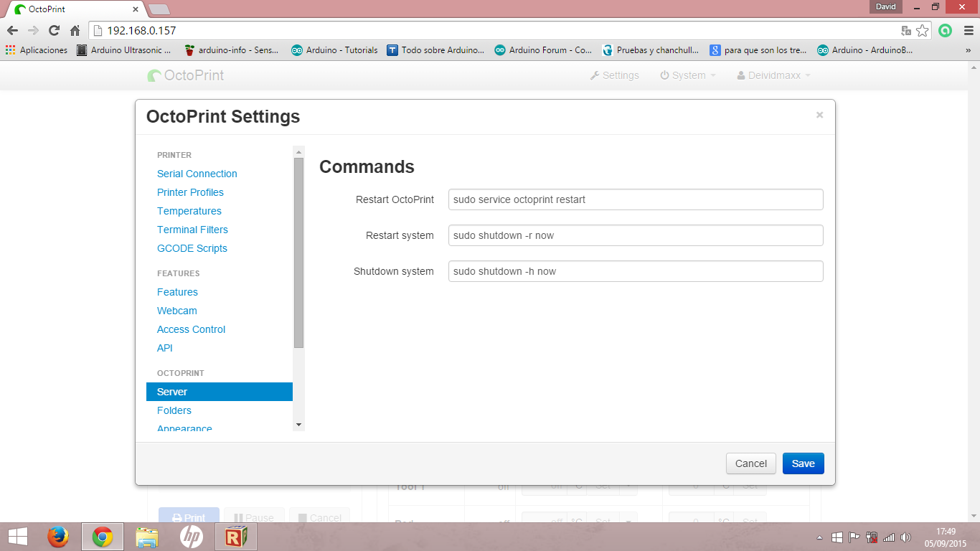The width and height of the screenshot is (980, 551).
Task: Click the address bar URL
Action: pos(141,31)
